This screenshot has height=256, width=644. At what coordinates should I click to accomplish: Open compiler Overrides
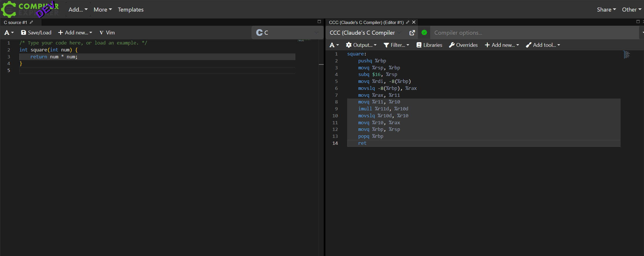(x=463, y=45)
